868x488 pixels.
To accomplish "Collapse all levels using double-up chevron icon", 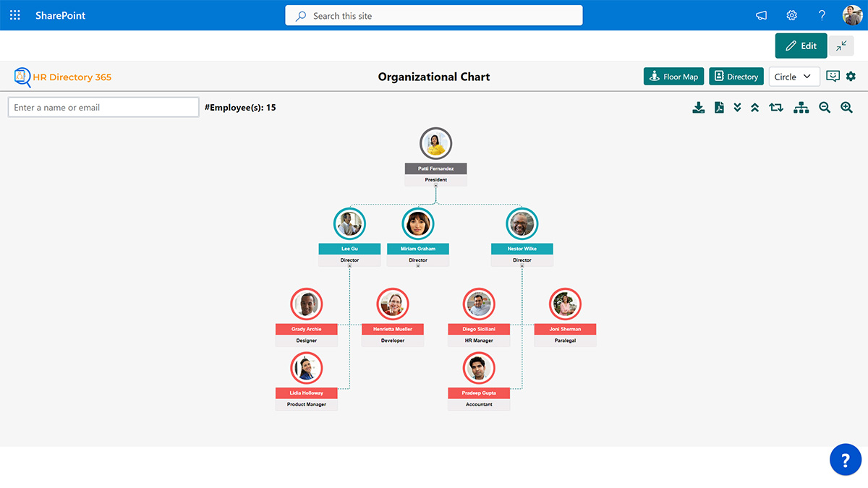I will tap(755, 107).
